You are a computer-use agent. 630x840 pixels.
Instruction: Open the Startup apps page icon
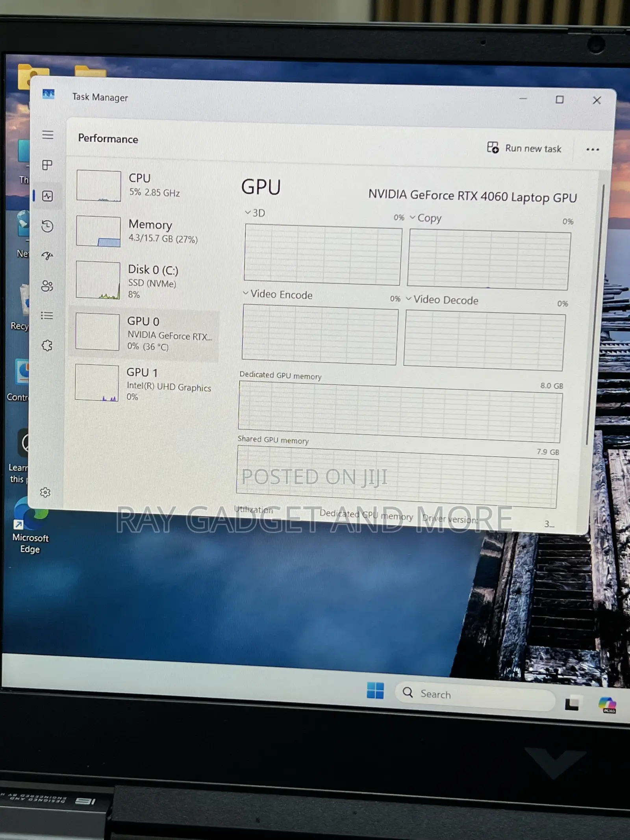pos(47,256)
